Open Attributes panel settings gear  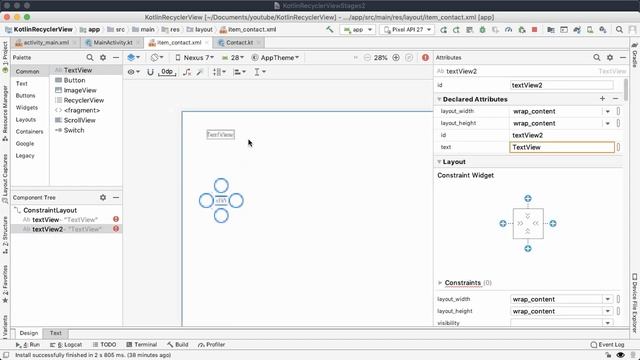pyautogui.click(x=610, y=58)
